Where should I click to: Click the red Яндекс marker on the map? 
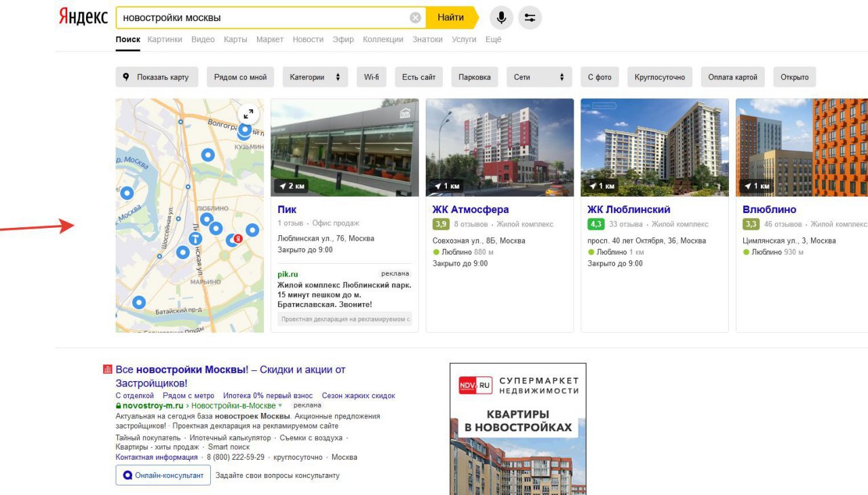(237, 239)
